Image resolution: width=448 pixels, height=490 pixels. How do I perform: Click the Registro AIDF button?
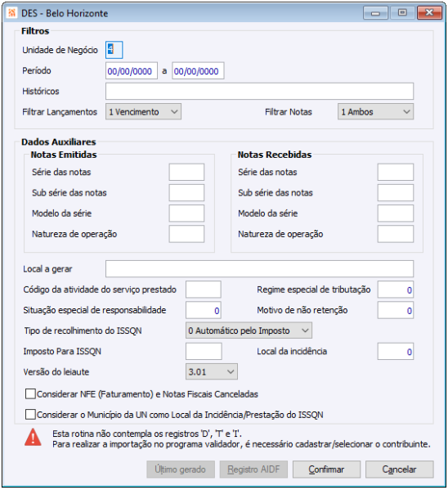coord(253,470)
